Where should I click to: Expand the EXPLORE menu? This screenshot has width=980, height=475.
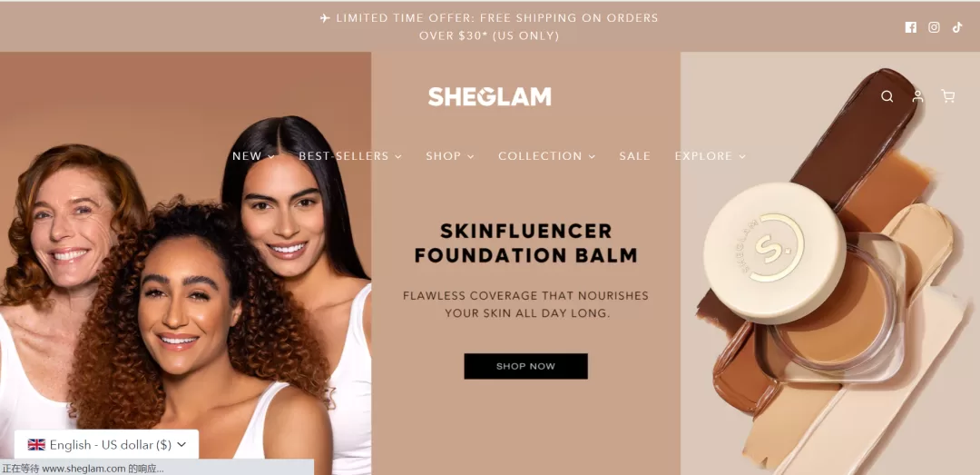[710, 156]
